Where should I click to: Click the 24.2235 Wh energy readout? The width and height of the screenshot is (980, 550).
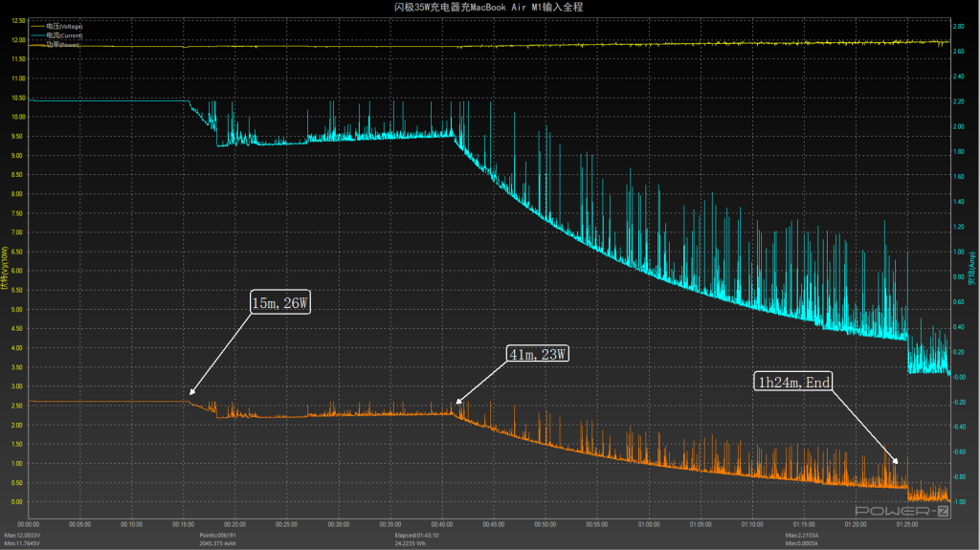point(410,543)
